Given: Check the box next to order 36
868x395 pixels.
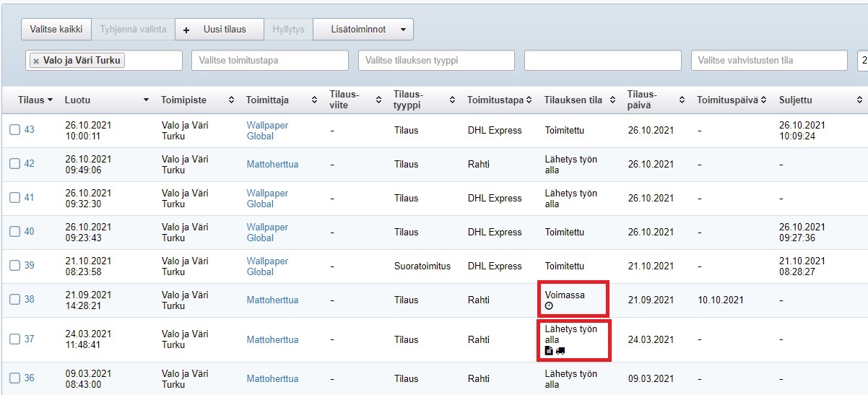Looking at the screenshot, I should pos(15,378).
